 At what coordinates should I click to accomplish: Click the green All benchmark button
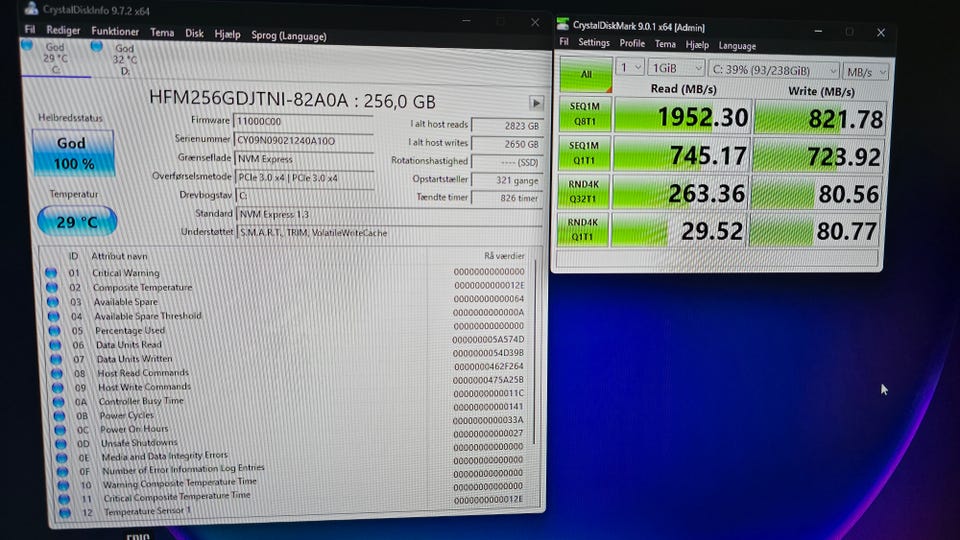(x=585, y=74)
